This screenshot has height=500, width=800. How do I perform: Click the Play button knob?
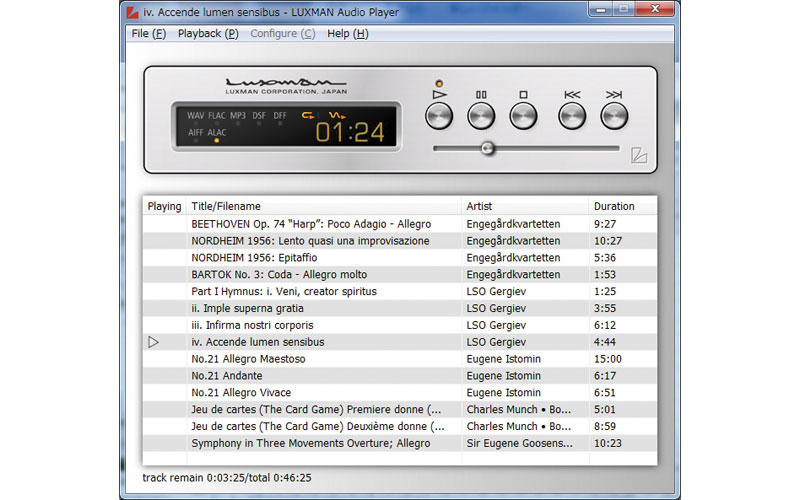tap(439, 116)
